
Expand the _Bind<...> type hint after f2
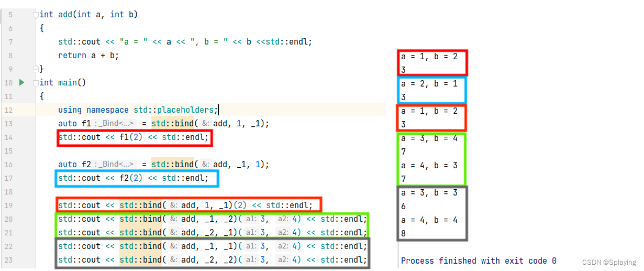click(x=115, y=165)
